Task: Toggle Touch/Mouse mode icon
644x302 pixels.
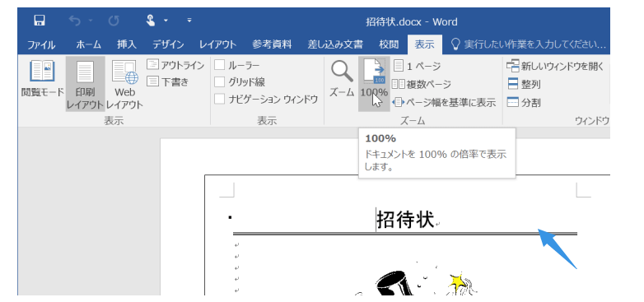Action: tap(152, 20)
